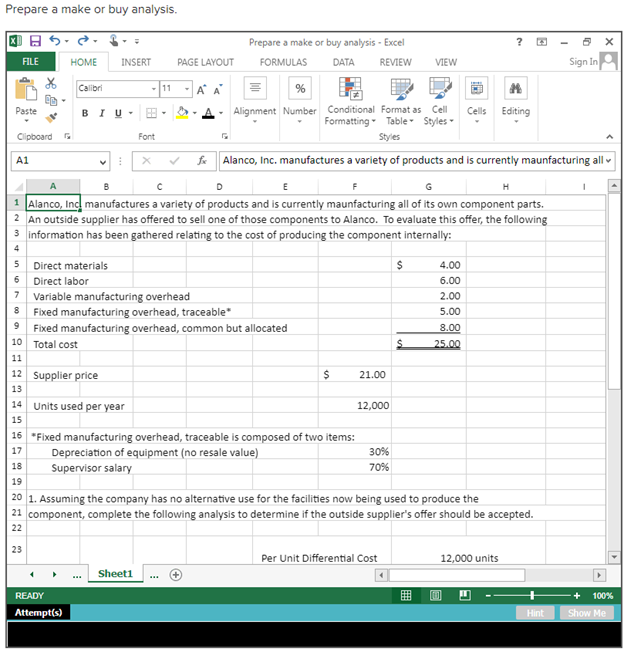The width and height of the screenshot is (624, 652).
Task: Click the Paste clipboard icon
Action: (x=26, y=89)
